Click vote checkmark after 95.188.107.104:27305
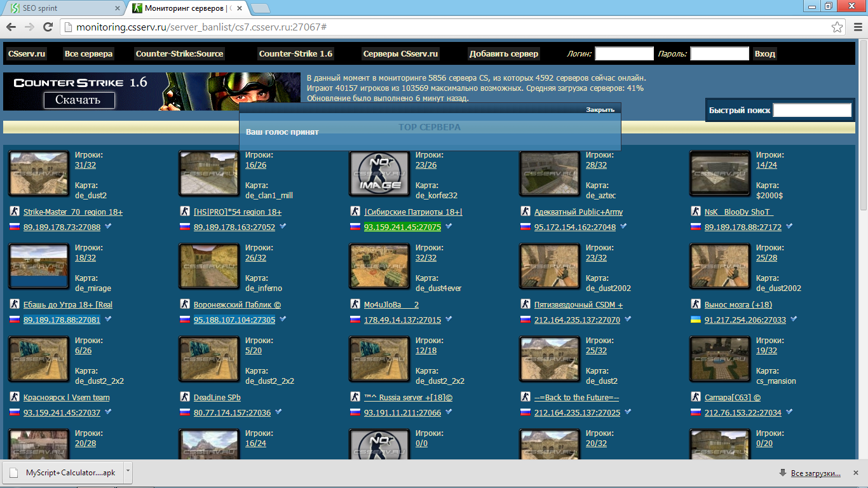Image resolution: width=868 pixels, height=488 pixels. (283, 319)
